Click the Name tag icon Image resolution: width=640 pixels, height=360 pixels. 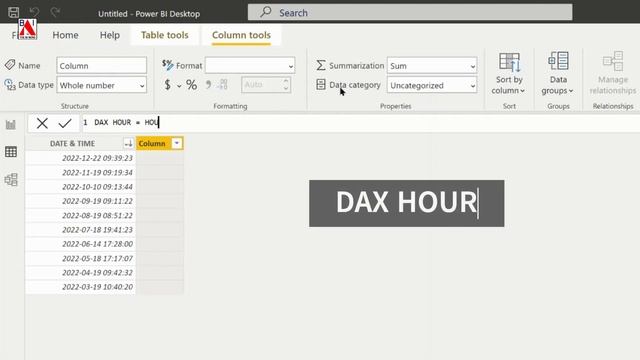pos(10,65)
